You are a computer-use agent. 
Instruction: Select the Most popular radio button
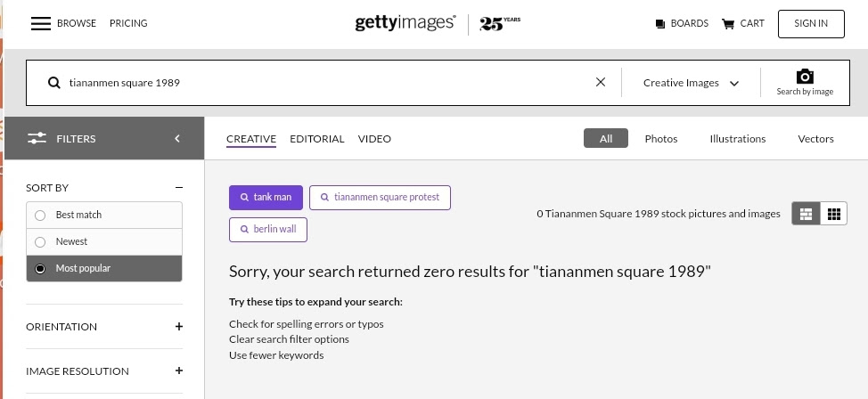click(40, 268)
